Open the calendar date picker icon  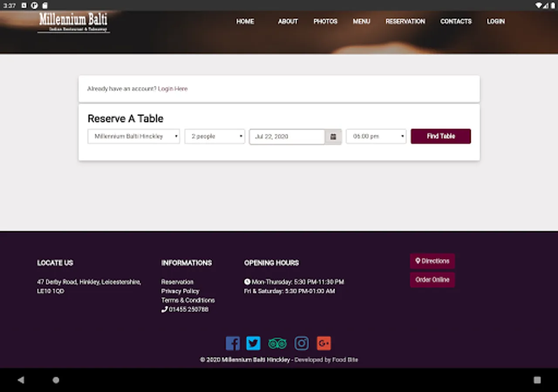point(333,136)
